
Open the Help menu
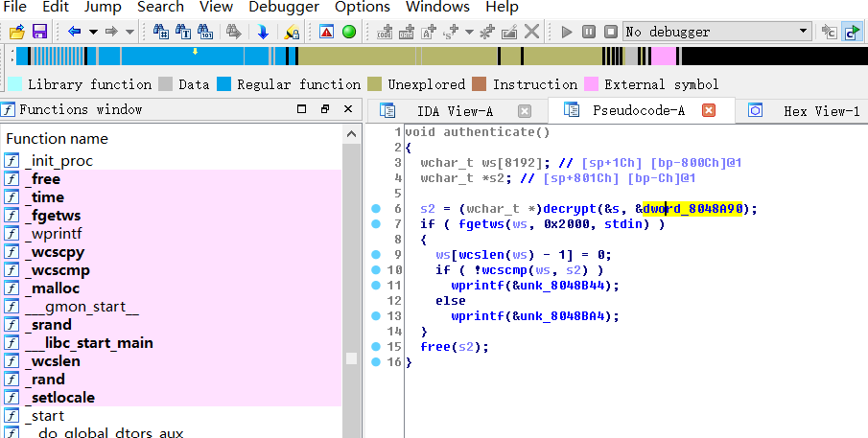point(502,8)
